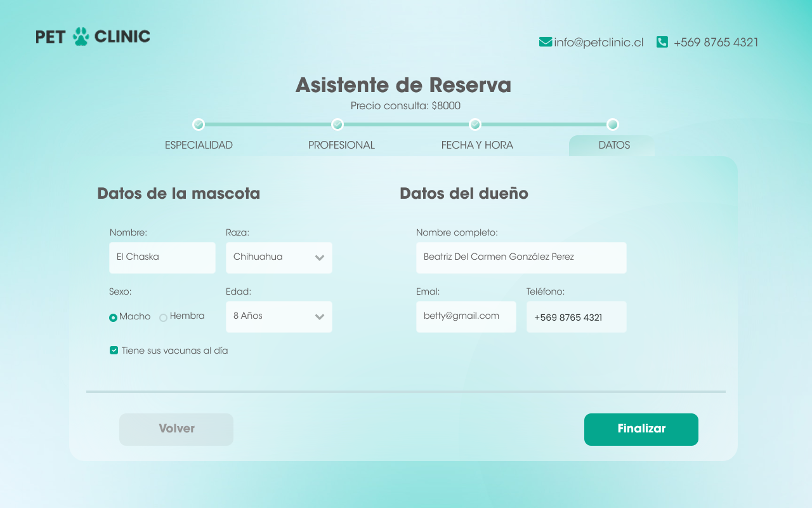The height and width of the screenshot is (508, 812).
Task: Select the Hembra radio button
Action: click(x=163, y=317)
